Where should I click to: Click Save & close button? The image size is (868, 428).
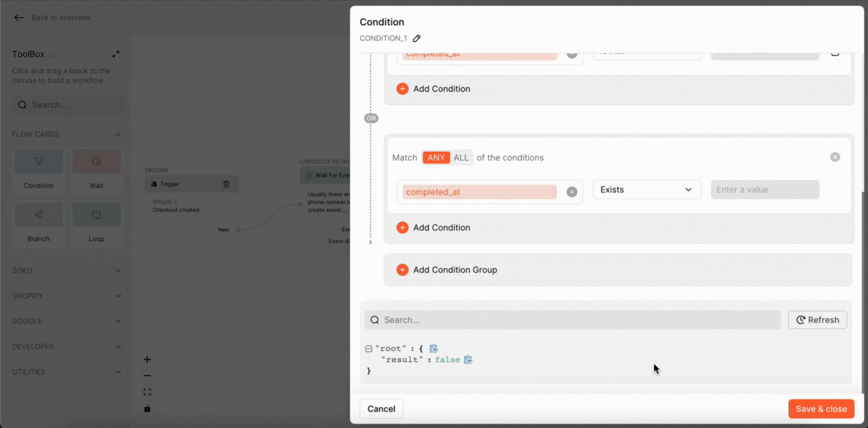coord(821,409)
